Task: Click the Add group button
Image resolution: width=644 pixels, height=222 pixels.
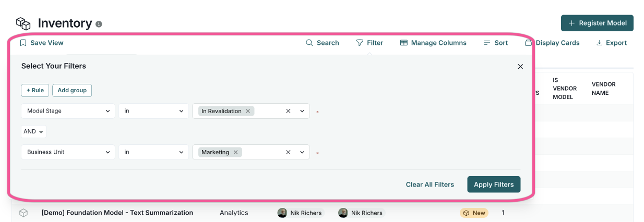Action: point(72,90)
